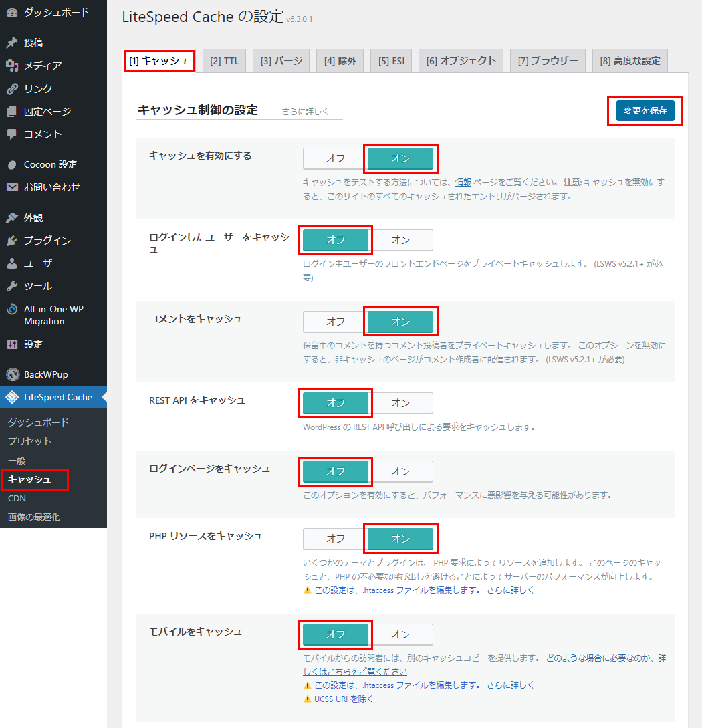
Task: Turn on REST API をキャッシュ
Action: pos(400,403)
